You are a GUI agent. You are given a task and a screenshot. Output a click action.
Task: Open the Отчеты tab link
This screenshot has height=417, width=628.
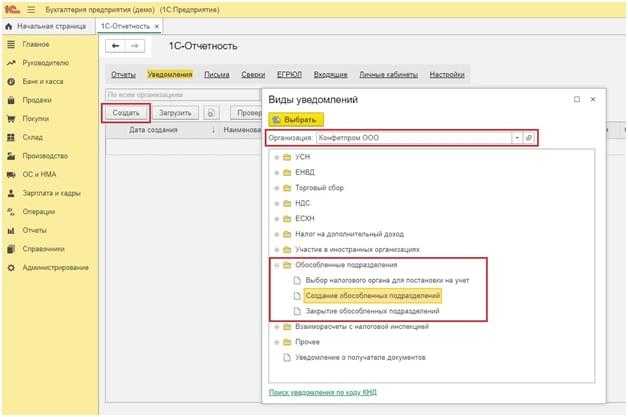tap(123, 75)
